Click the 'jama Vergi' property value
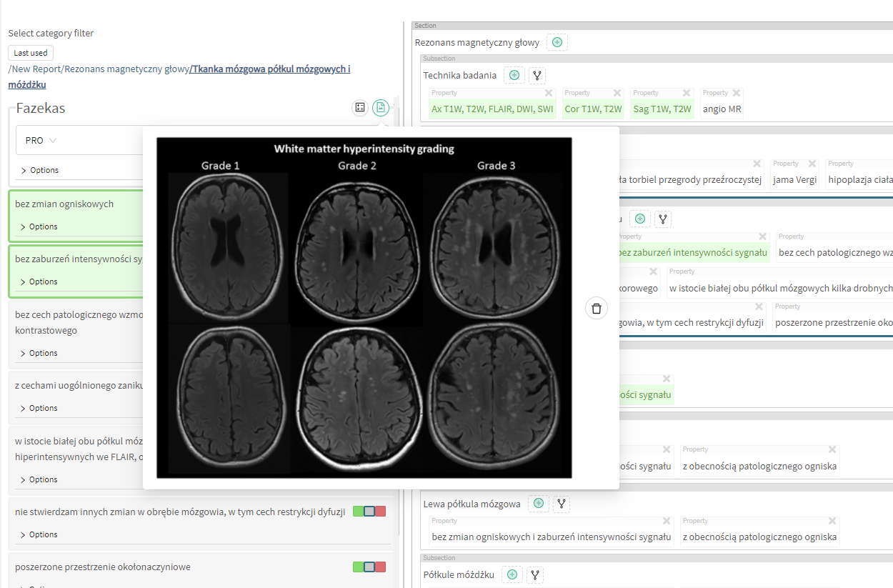The height and width of the screenshot is (588, 893). pyautogui.click(x=794, y=180)
